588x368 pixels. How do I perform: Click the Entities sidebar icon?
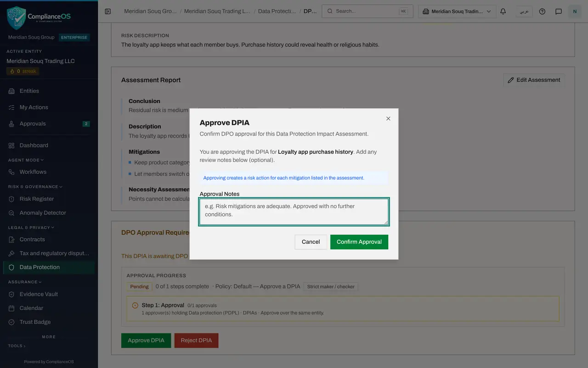point(11,91)
